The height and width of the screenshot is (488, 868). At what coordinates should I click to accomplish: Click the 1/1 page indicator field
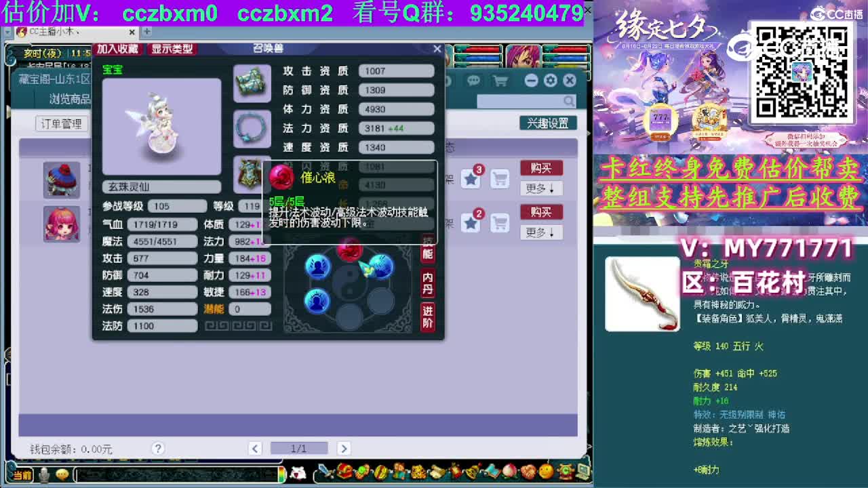pos(299,448)
